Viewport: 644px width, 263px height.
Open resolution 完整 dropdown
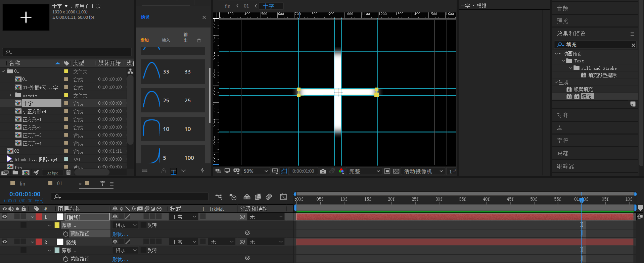point(364,171)
